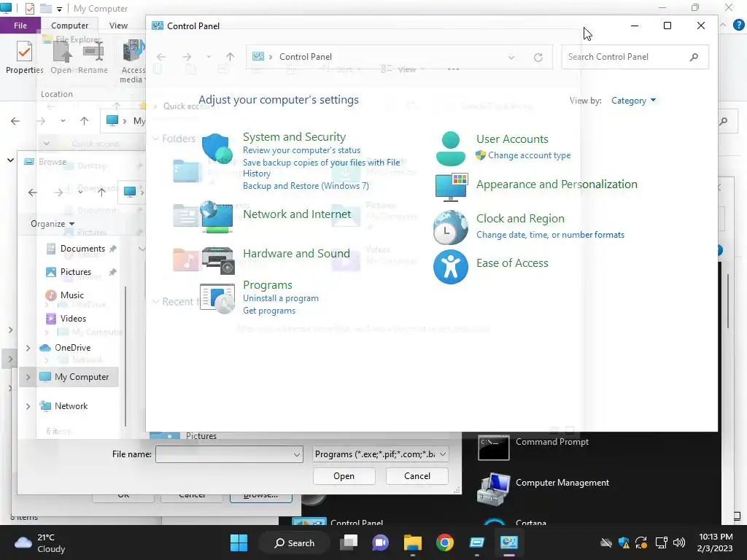The image size is (747, 560).
Task: Open Network and Internet category icon
Action: 217,217
